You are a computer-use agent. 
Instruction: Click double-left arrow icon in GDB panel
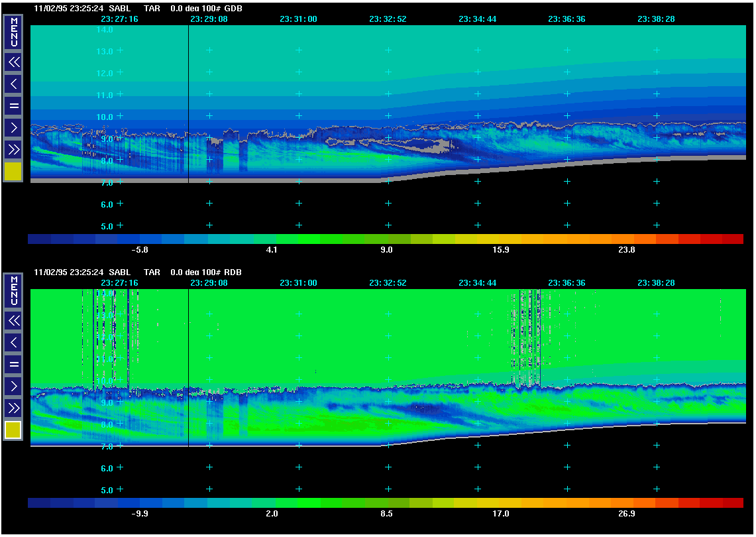13,62
